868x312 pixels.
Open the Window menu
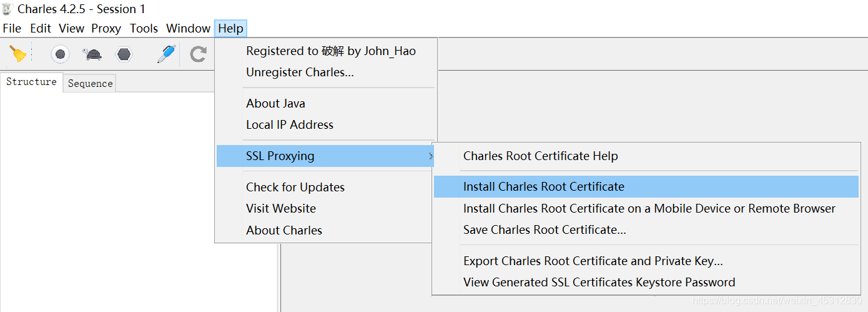(188, 28)
